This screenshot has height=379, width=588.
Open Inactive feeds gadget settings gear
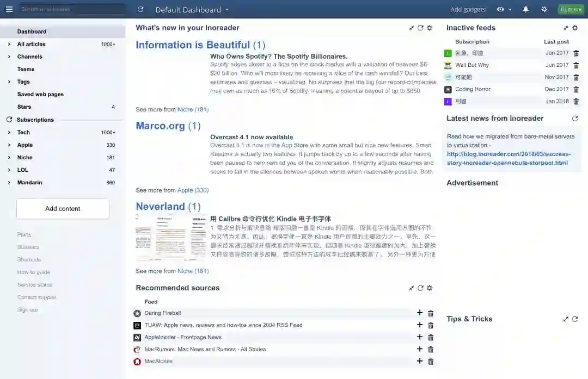pos(575,28)
